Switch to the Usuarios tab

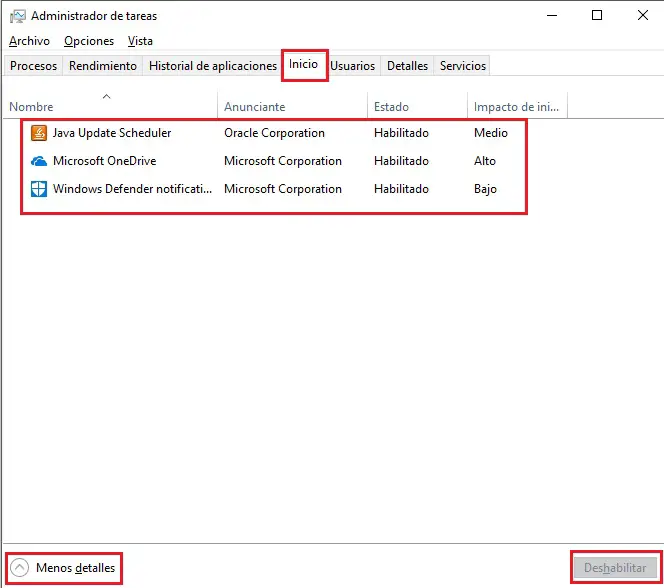(353, 66)
